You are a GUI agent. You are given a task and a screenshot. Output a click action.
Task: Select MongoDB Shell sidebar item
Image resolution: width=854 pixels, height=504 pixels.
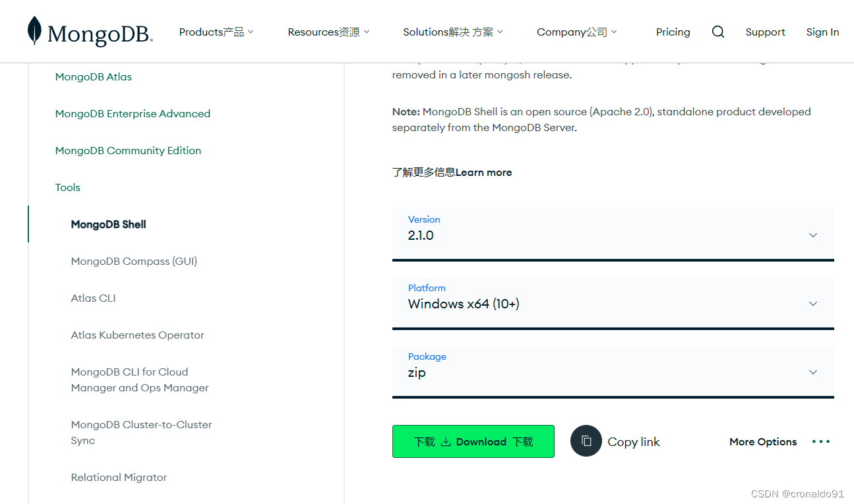[x=109, y=224]
